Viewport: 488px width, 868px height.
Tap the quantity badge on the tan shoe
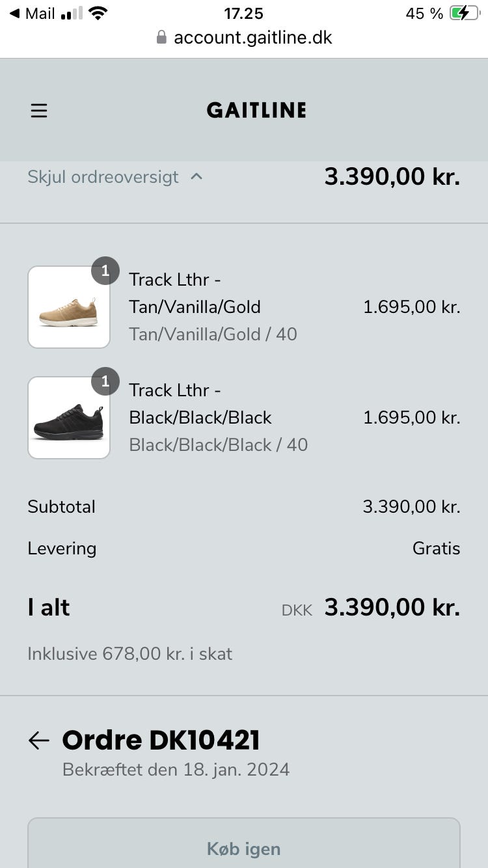[105, 271]
